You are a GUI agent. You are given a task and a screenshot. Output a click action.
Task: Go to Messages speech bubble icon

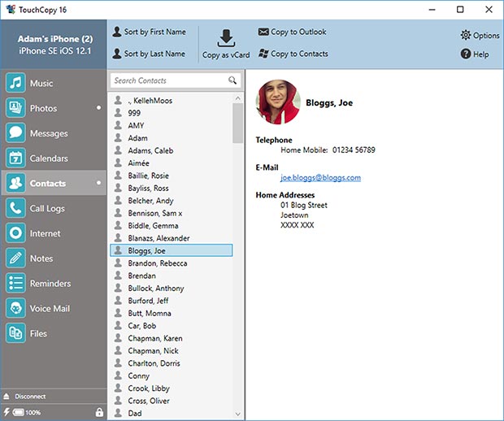click(x=16, y=133)
